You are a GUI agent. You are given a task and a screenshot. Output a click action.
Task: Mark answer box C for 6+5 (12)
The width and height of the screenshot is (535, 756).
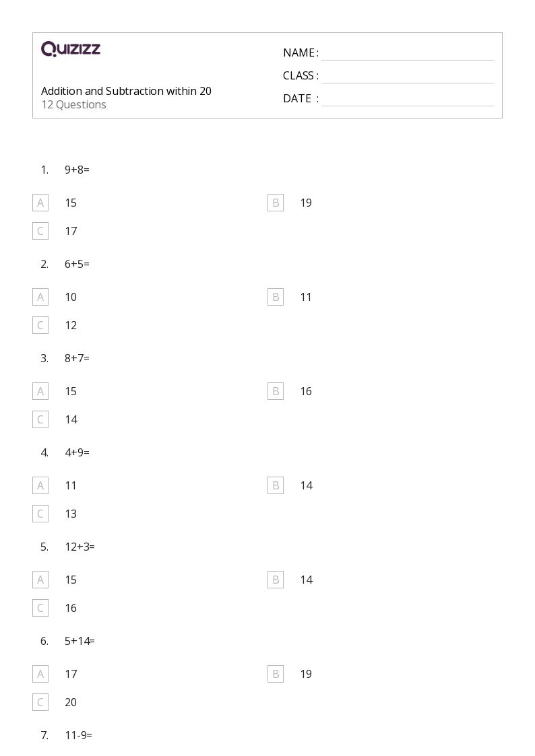pyautogui.click(x=40, y=325)
